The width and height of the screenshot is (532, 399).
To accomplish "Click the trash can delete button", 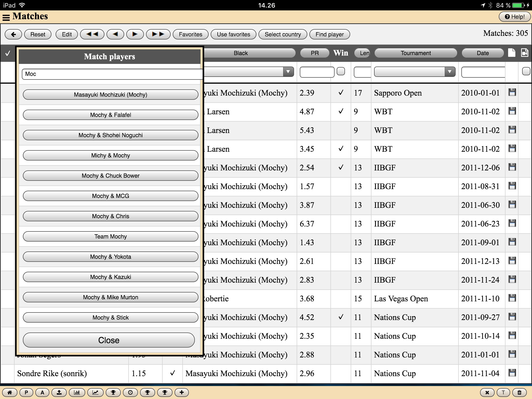I will pos(519,393).
